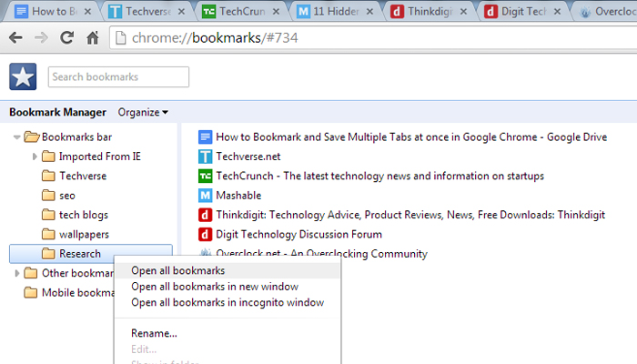Choose Open all bookmarks from context menu
Image resolution: width=637 pixels, height=364 pixels.
pos(227,270)
